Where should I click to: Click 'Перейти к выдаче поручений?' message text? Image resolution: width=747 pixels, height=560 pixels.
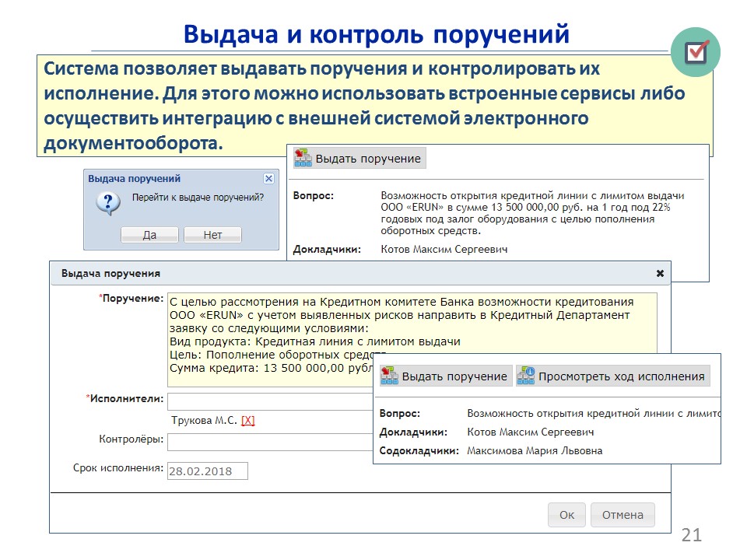(x=198, y=198)
